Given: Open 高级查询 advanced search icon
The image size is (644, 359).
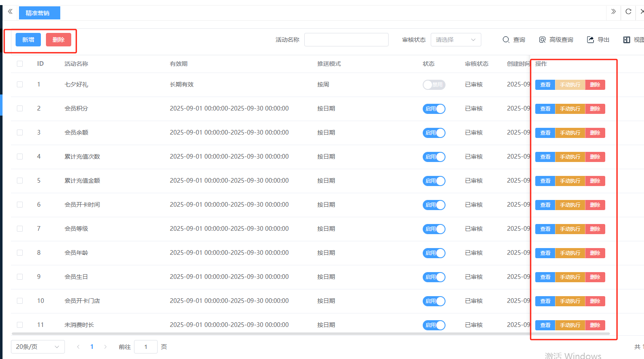Looking at the screenshot, I should pyautogui.click(x=542, y=40).
